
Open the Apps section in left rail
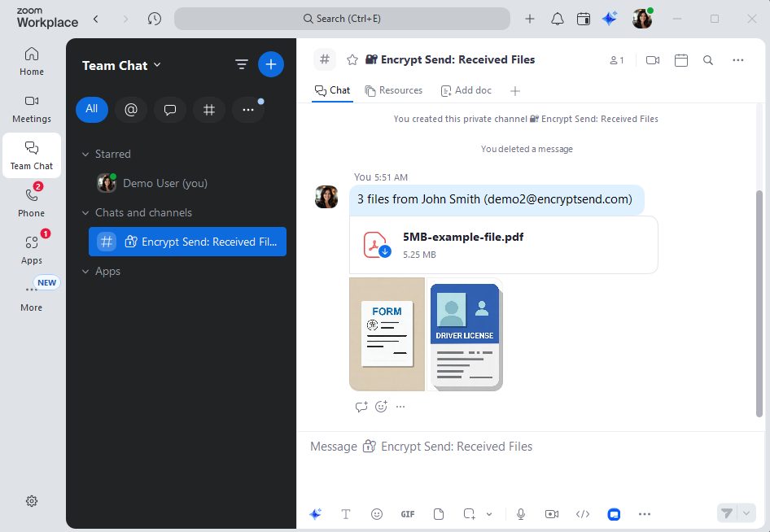coord(32,249)
